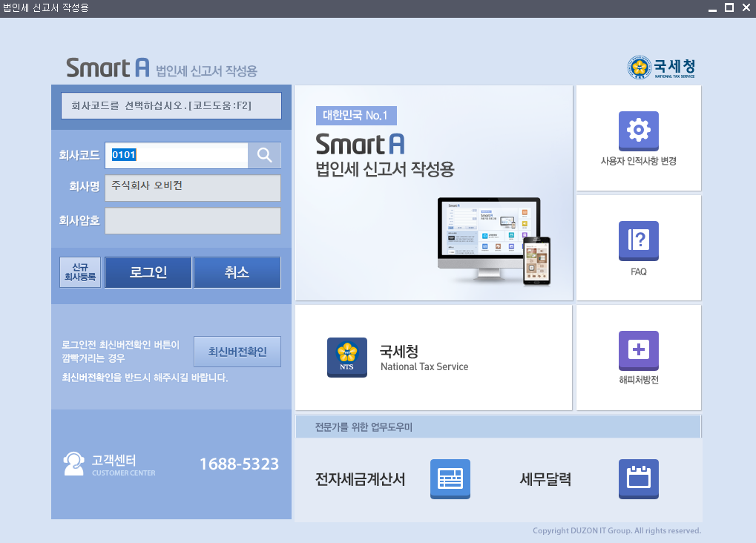Screen dimensions: 756x543
Task: Click the 신규 회사등록 button
Action: (80, 272)
